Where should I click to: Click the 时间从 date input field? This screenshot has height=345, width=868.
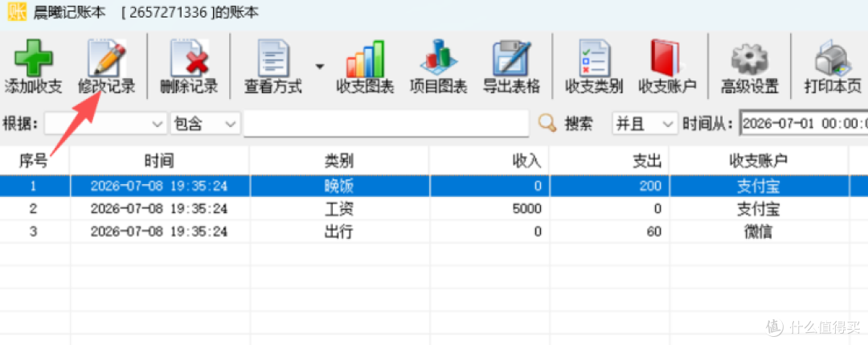(x=804, y=123)
